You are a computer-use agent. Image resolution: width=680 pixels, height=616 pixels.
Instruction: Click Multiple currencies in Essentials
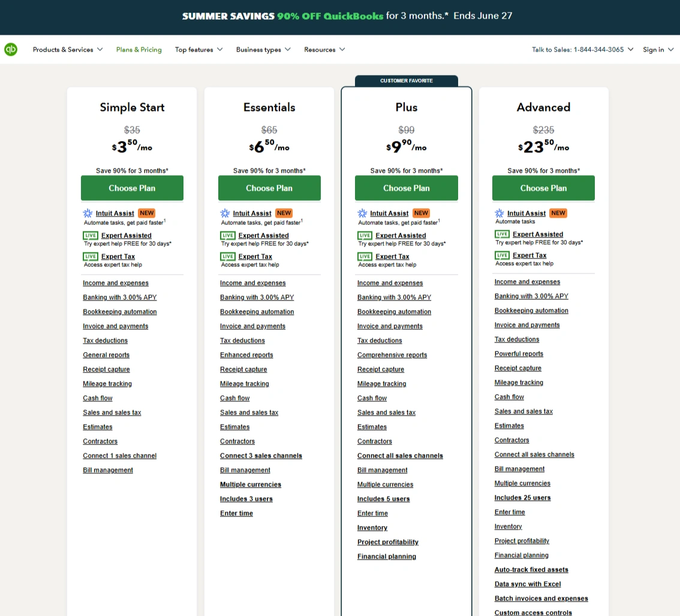[251, 485]
